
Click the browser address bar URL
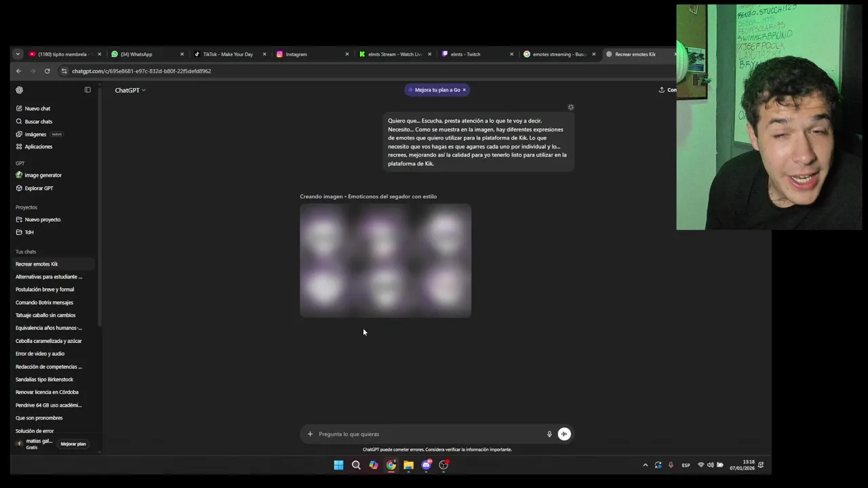point(141,70)
